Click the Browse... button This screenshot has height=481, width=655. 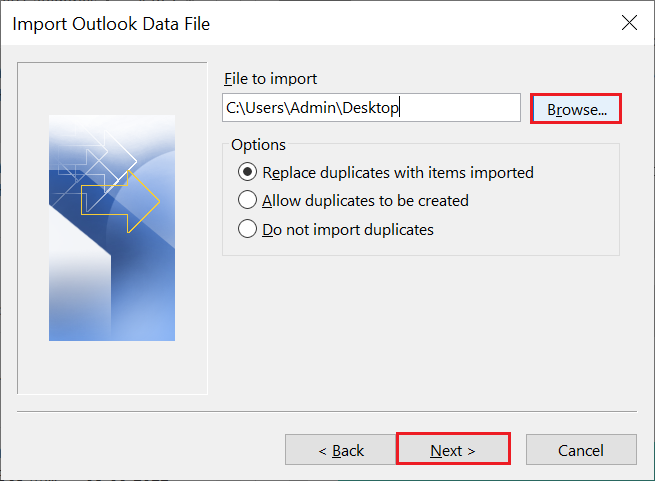coord(576,109)
